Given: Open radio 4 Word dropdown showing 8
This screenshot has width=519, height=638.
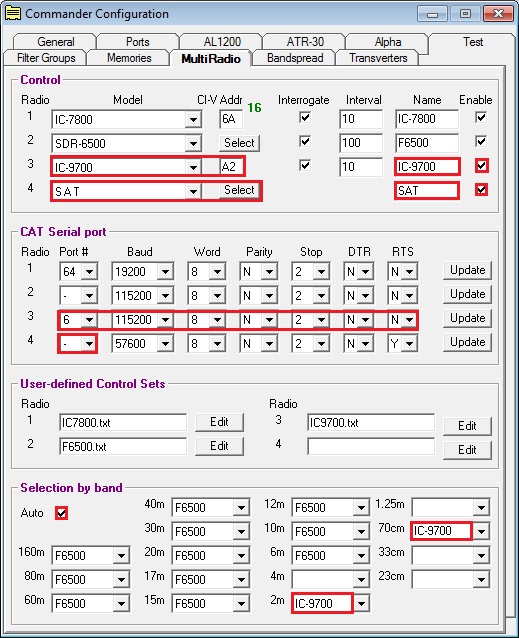Looking at the screenshot, I should point(217,344).
